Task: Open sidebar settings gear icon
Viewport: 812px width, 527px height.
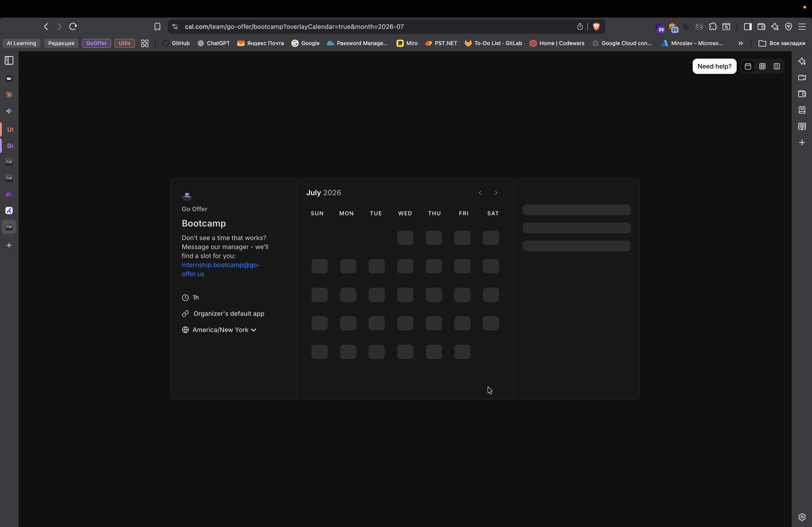Action: tap(802, 517)
